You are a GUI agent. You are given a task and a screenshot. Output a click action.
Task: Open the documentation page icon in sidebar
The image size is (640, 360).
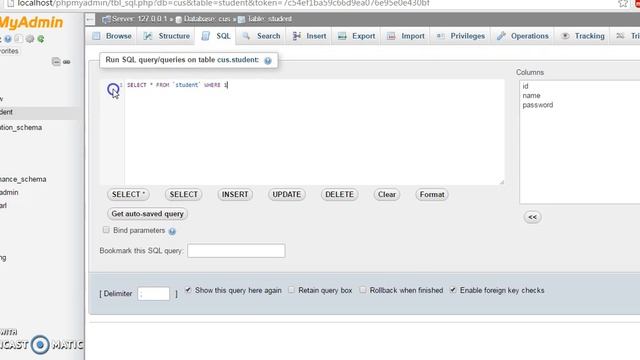(19, 39)
